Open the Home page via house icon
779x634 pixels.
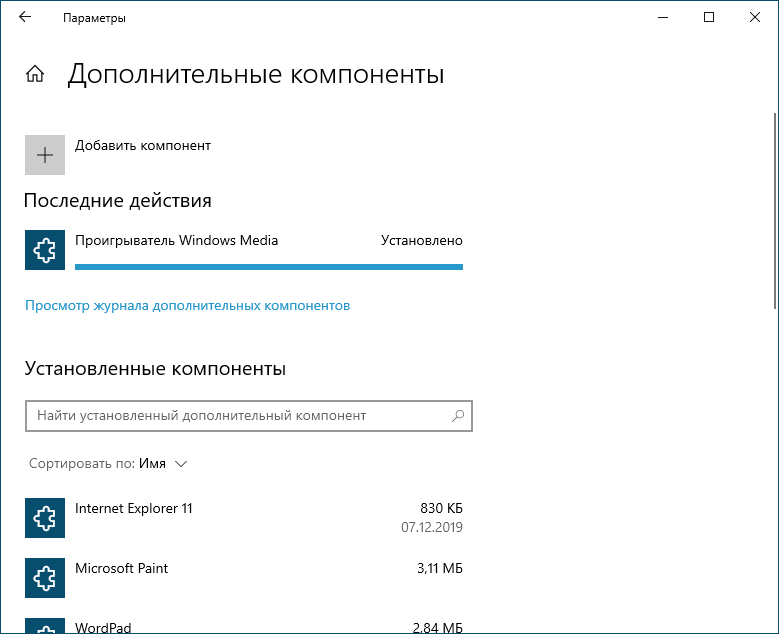coord(35,74)
